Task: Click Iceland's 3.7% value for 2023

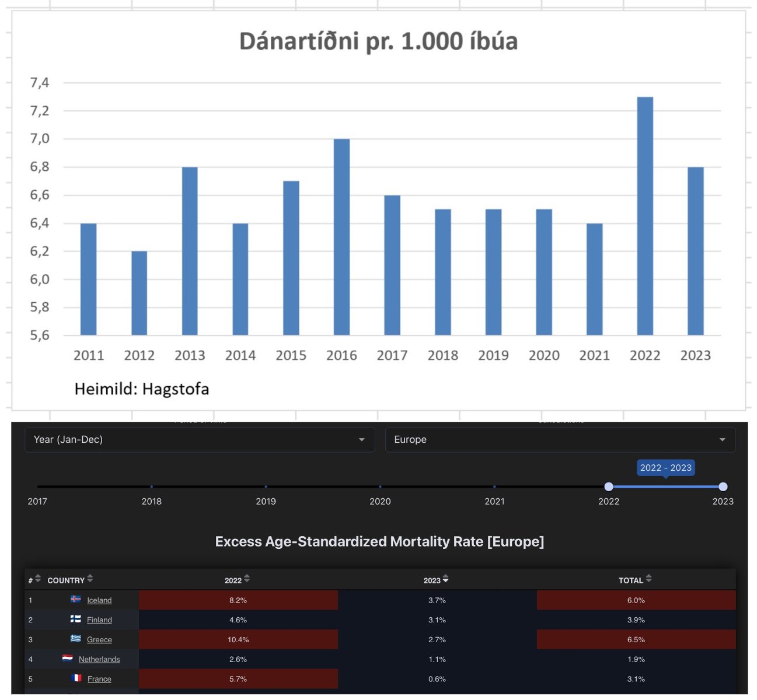Action: point(437,600)
